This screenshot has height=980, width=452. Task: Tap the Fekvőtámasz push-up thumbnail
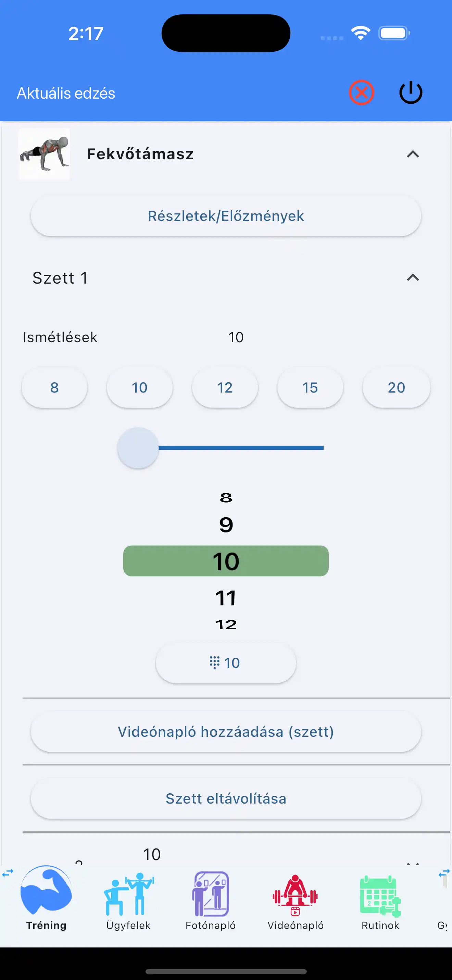(x=45, y=154)
